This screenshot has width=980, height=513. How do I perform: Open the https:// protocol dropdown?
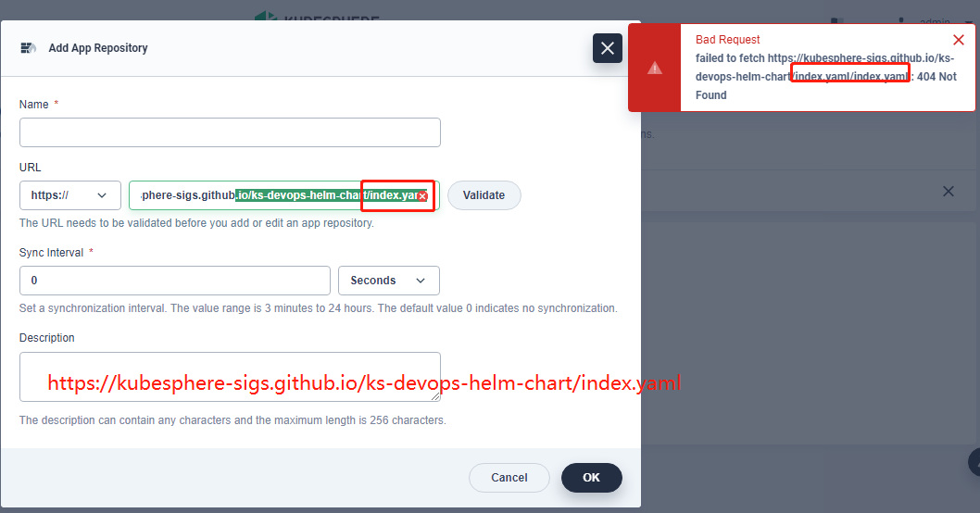[70, 195]
